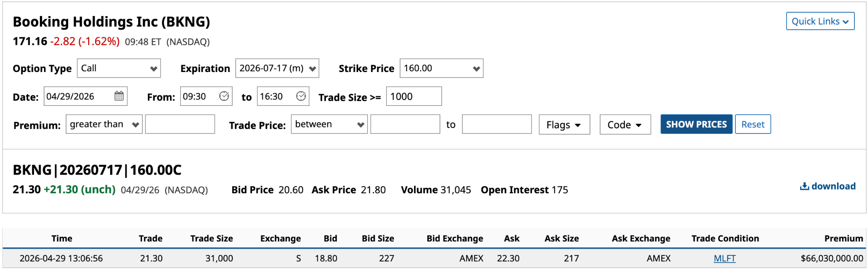Click the From time clock icon

coord(224,96)
